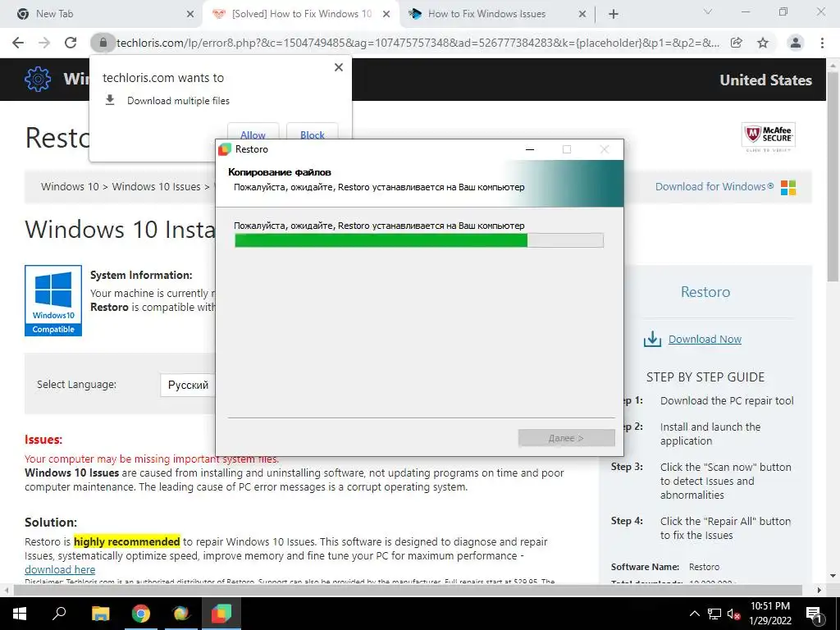Click the browser forward arrow
Viewport: 840px width, 630px height.
pos(44,43)
